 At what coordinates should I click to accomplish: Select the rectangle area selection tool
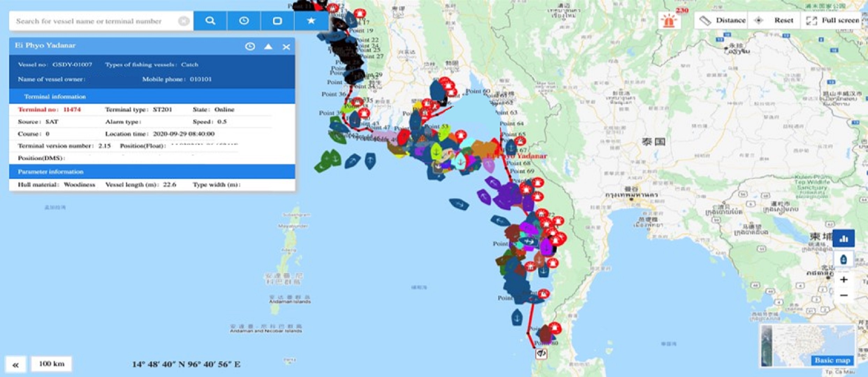[x=277, y=21]
